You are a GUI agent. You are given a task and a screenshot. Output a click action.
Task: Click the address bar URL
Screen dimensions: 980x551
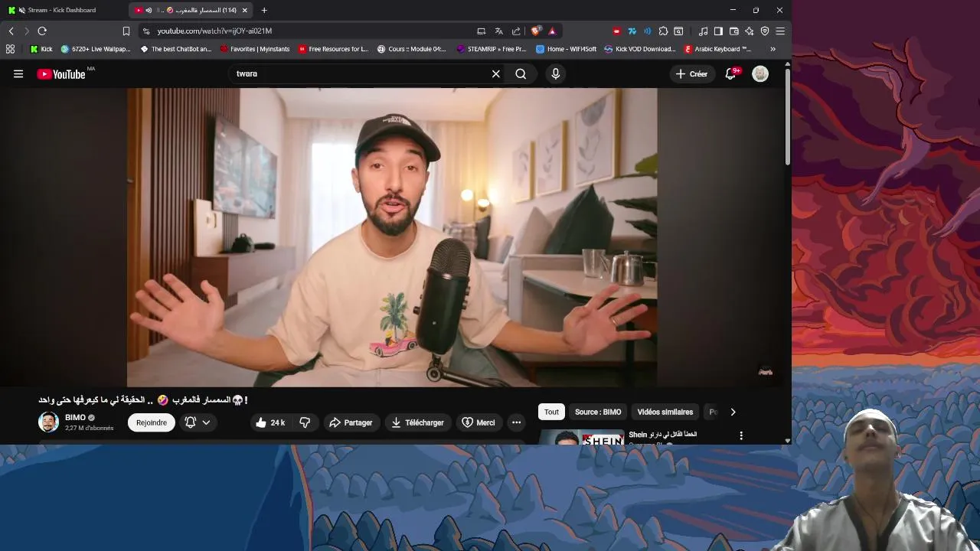(x=214, y=31)
